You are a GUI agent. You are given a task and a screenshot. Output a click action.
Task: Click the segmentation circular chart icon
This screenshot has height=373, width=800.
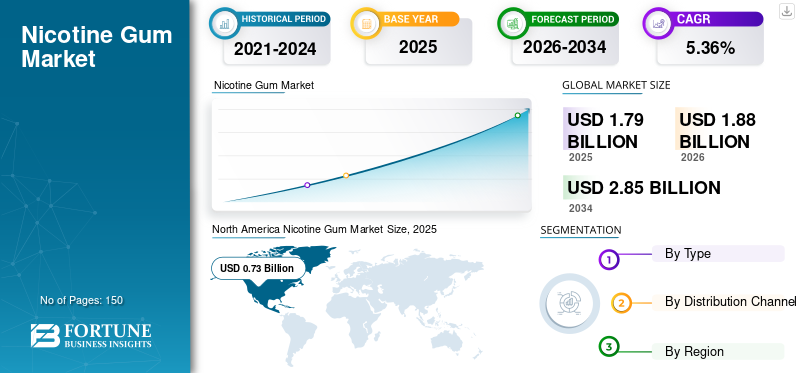pyautogui.click(x=569, y=304)
